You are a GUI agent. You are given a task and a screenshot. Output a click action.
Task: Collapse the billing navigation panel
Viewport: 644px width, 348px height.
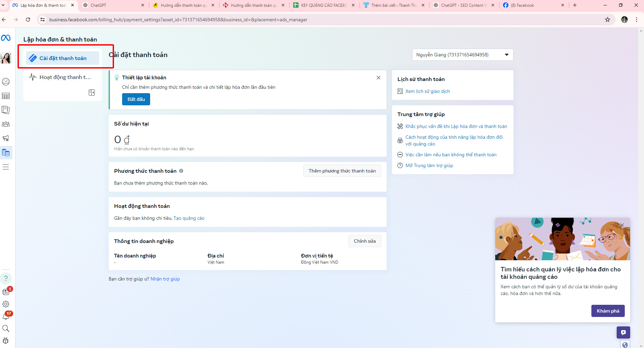92,92
